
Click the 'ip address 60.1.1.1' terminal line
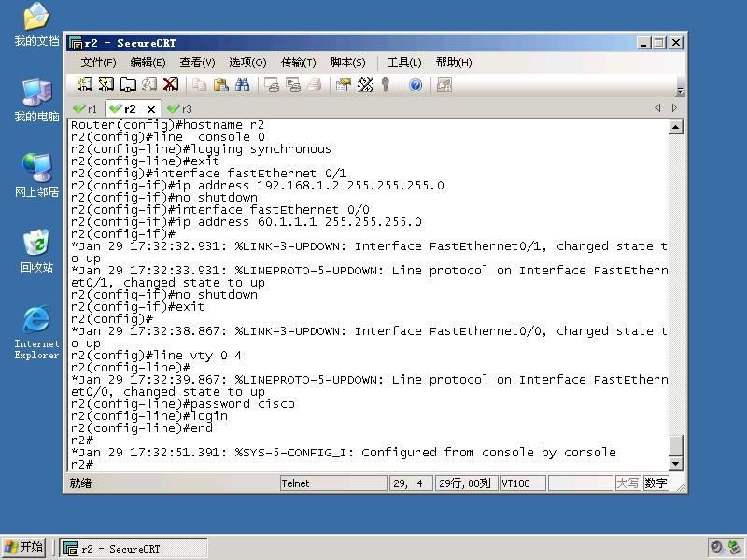(247, 222)
